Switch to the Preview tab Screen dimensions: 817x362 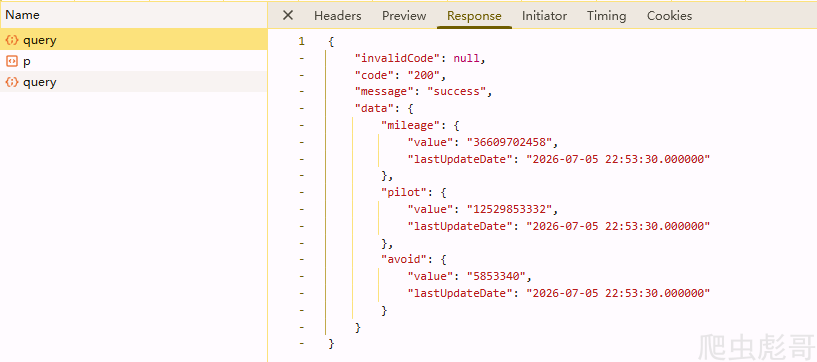pos(404,16)
